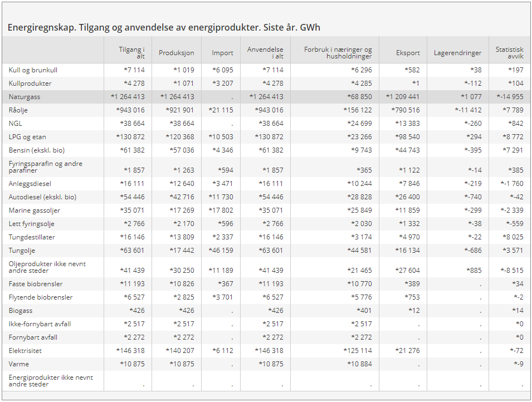
Task: Click the Tungolje row label
Action: pos(22,251)
